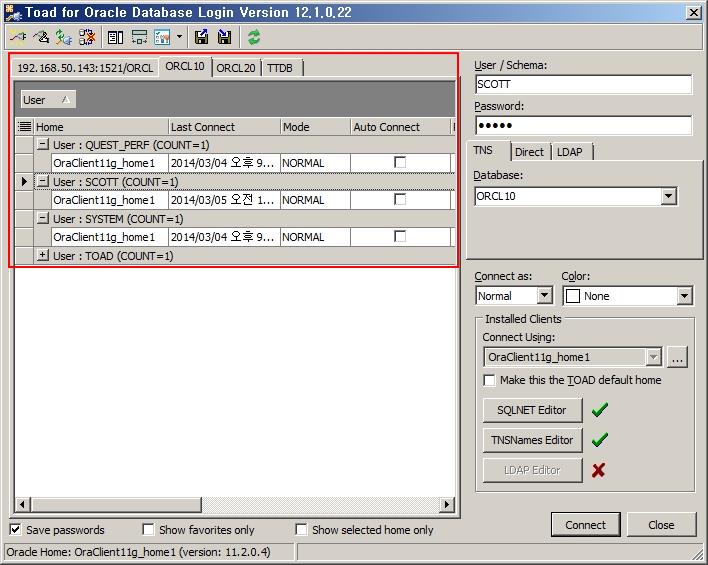
Task: Select the Direct connection tab
Action: 529,152
